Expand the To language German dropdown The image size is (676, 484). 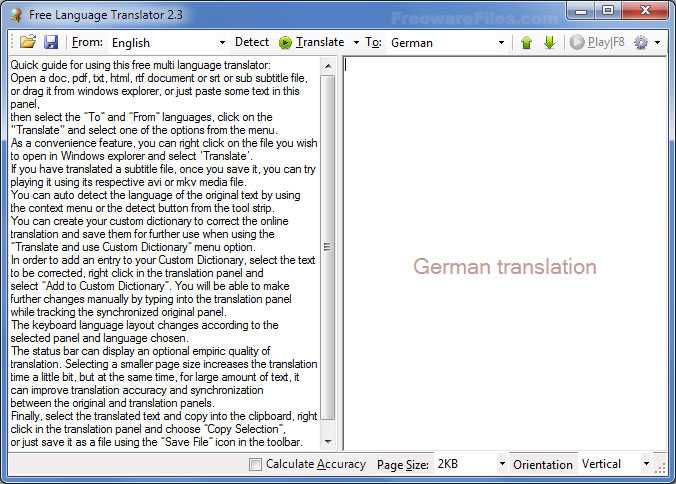coord(501,43)
